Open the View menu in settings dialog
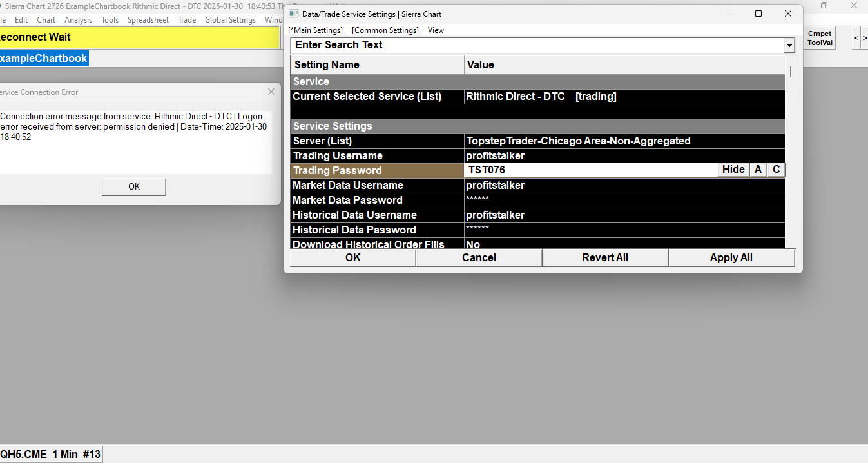The height and width of the screenshot is (463, 868). tap(436, 30)
